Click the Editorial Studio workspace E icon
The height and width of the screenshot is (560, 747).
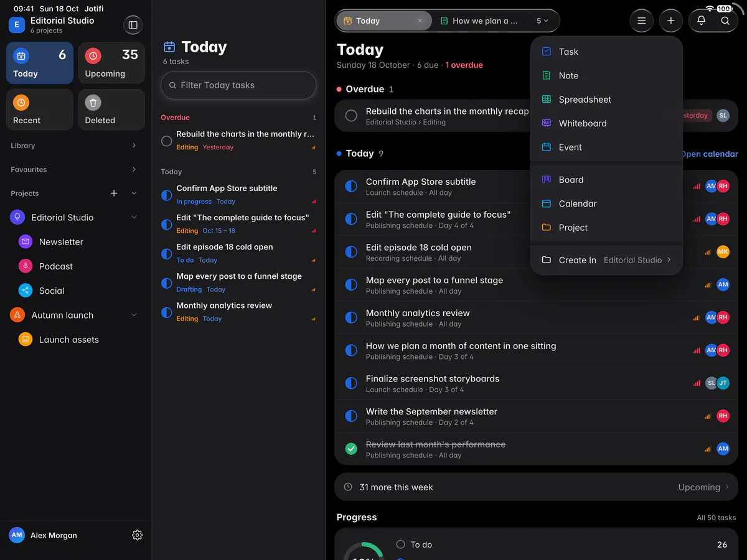(x=16, y=25)
